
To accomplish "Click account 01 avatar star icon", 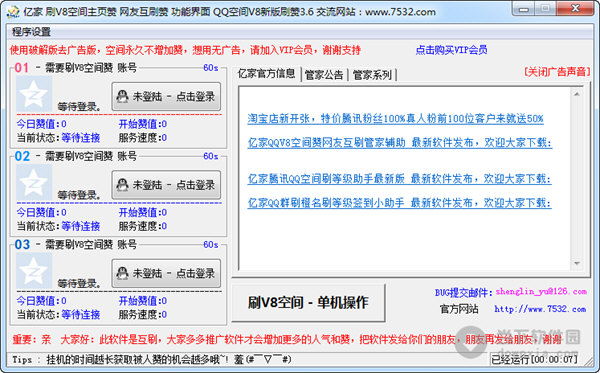I will (x=34, y=94).
